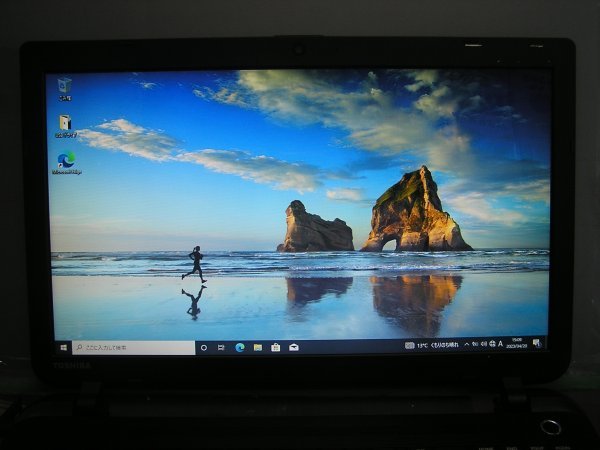This screenshot has height=450, width=600.
Task: Select the Microsoft Edge desktop shortcut
Action: tap(67, 163)
